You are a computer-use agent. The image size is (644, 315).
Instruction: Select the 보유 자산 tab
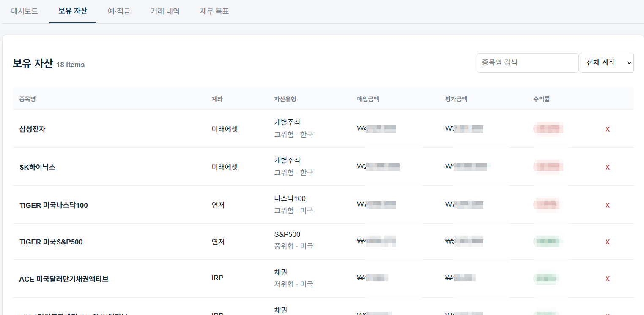pos(73,11)
